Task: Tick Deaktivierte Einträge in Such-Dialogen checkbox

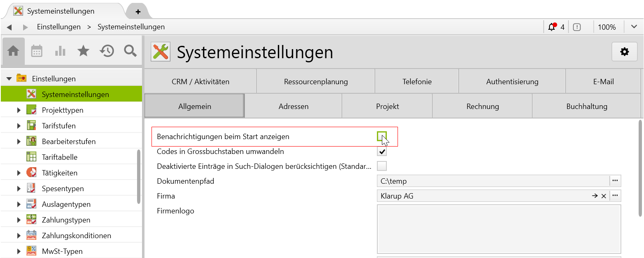Action: pyautogui.click(x=382, y=166)
